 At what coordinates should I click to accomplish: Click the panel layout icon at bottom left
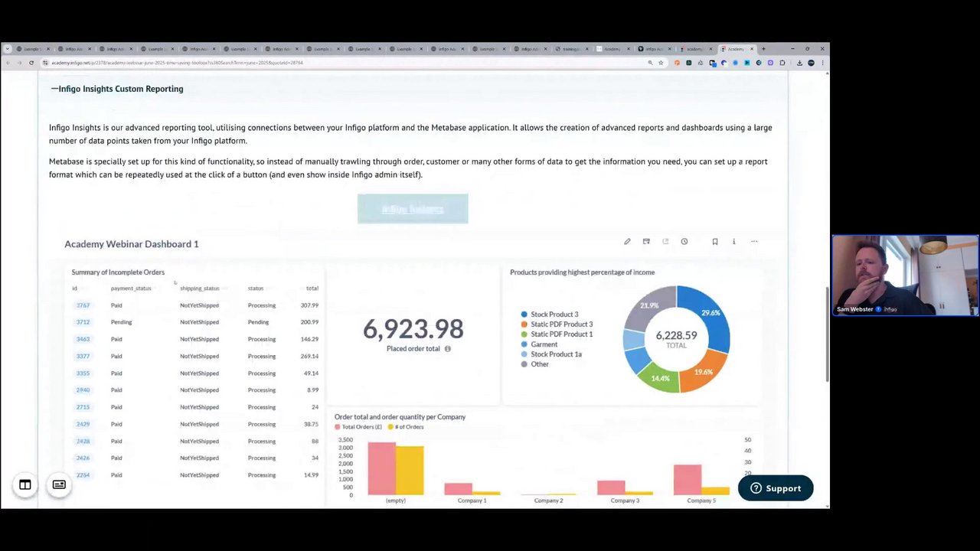click(25, 485)
